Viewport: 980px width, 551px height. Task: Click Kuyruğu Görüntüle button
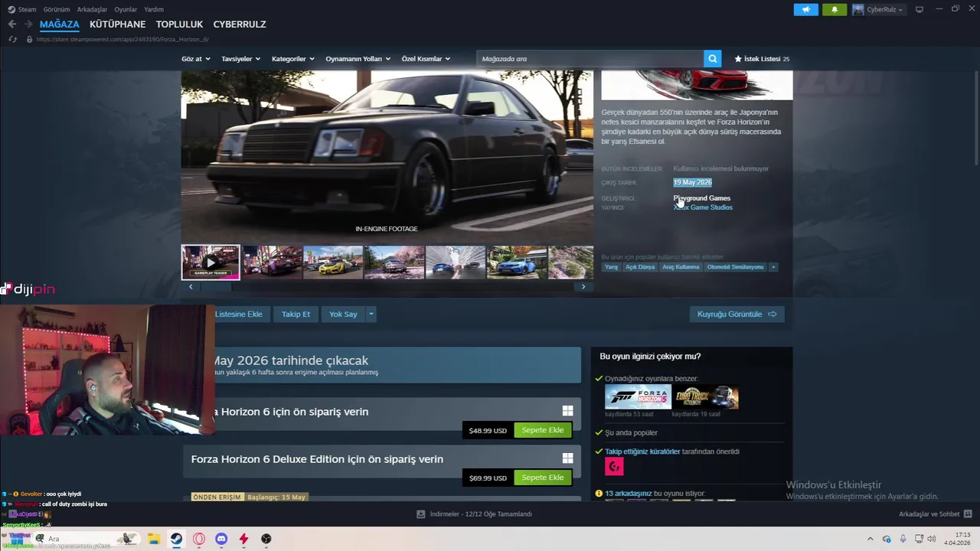tap(737, 314)
